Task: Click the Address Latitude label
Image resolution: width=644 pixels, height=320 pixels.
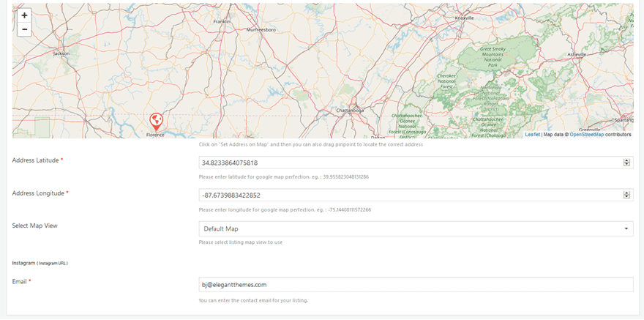Action: 38,160
